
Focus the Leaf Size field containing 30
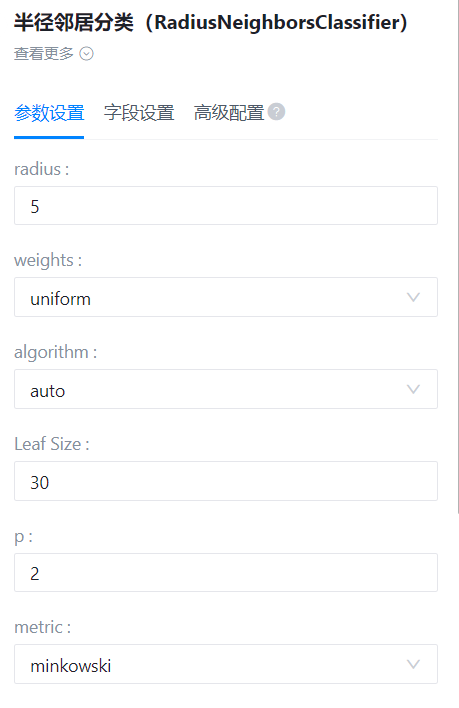tap(226, 481)
